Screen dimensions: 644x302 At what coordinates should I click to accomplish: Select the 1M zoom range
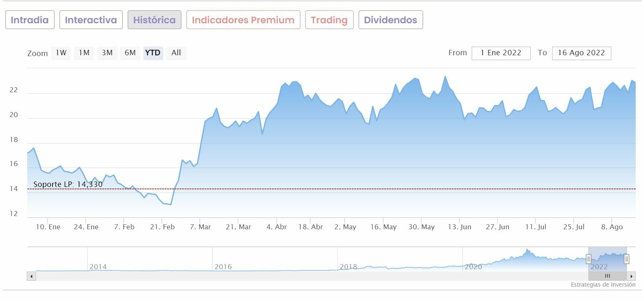click(84, 53)
